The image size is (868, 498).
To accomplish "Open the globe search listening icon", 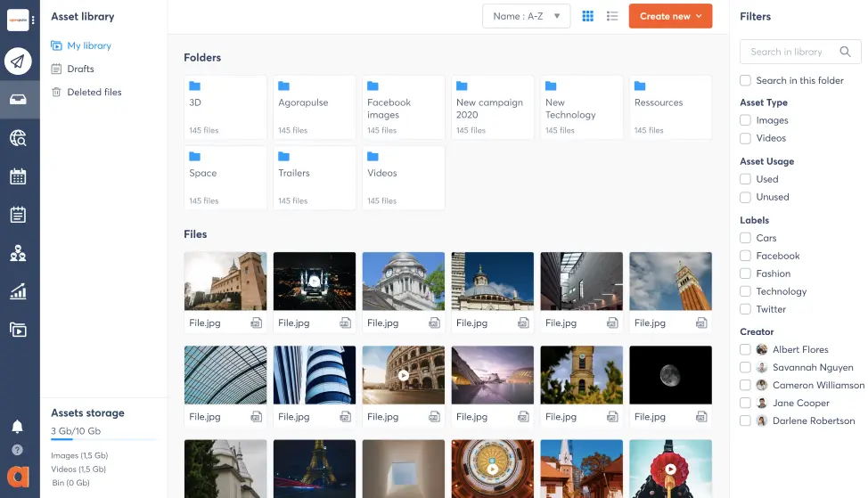I will click(18, 137).
